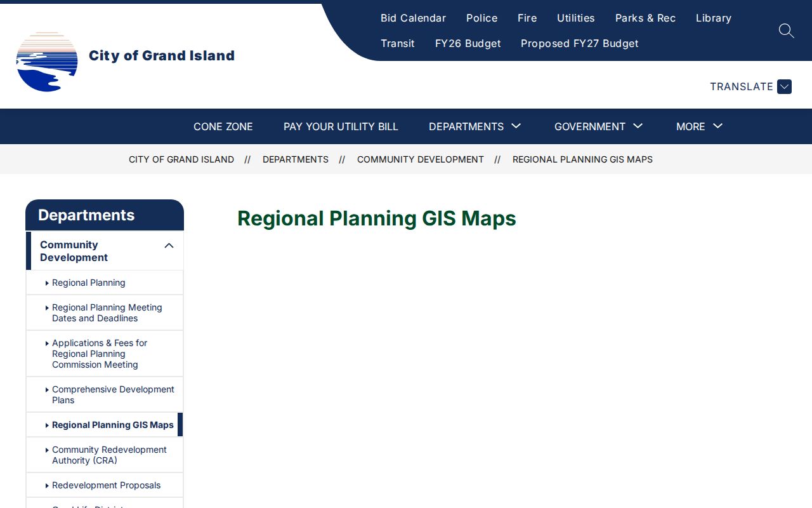Open Regional Planning Meeting Dates and Deadlines
Screen dimensions: 812x508
pos(107,312)
